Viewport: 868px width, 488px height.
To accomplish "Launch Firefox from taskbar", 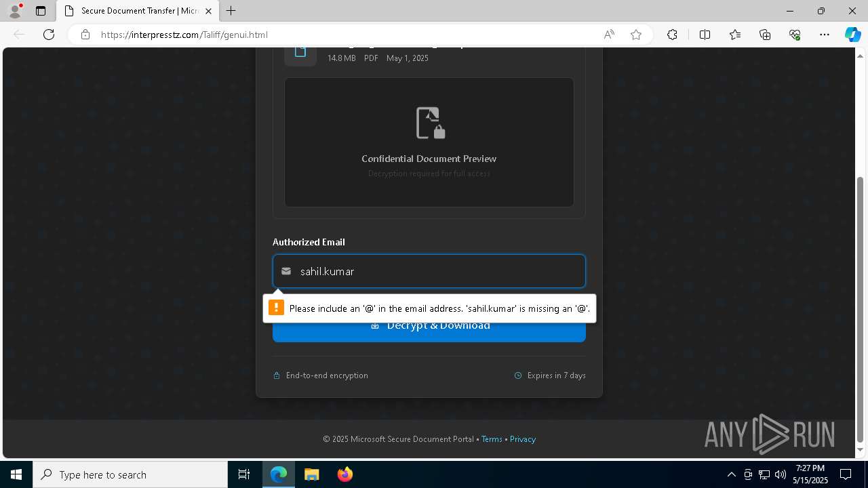I will pos(345,474).
